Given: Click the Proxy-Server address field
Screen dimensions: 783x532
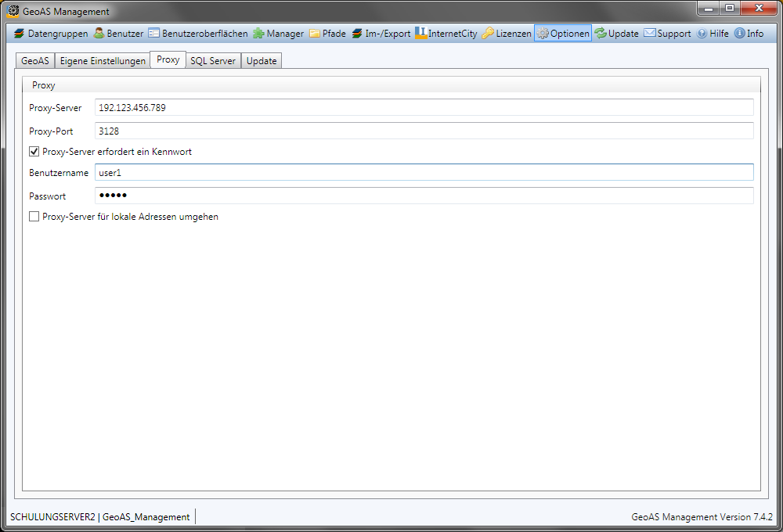Looking at the screenshot, I should click(424, 108).
